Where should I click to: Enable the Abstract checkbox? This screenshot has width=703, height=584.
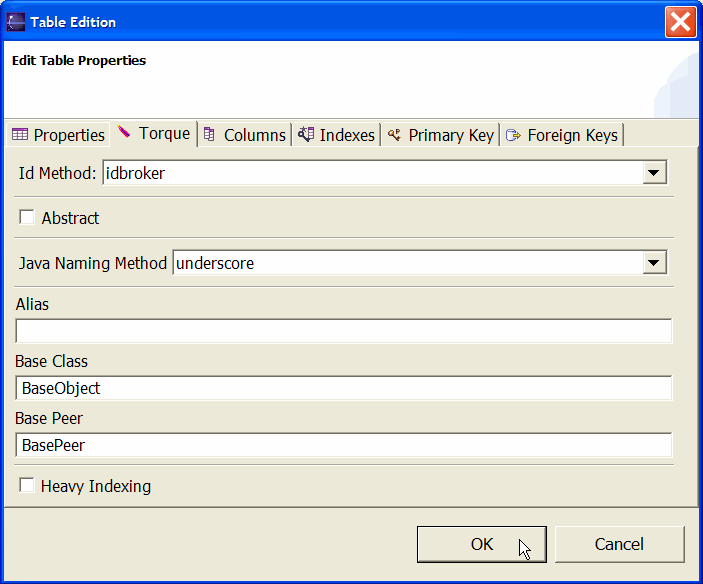point(27,217)
